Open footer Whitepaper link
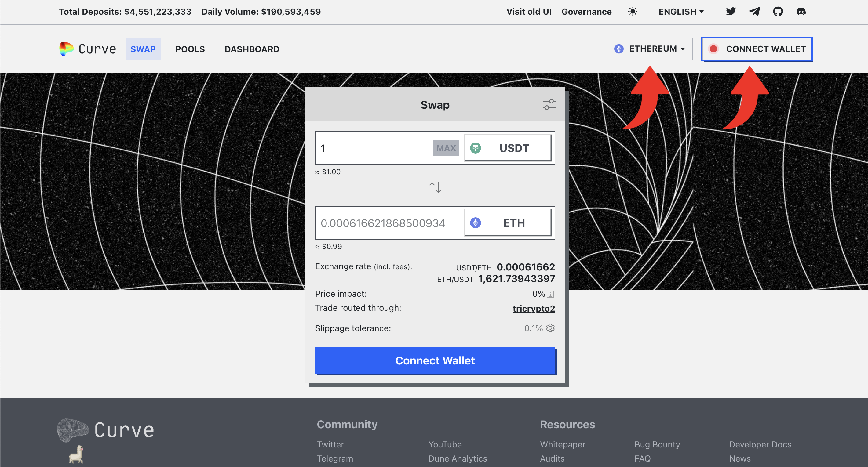 click(x=562, y=444)
